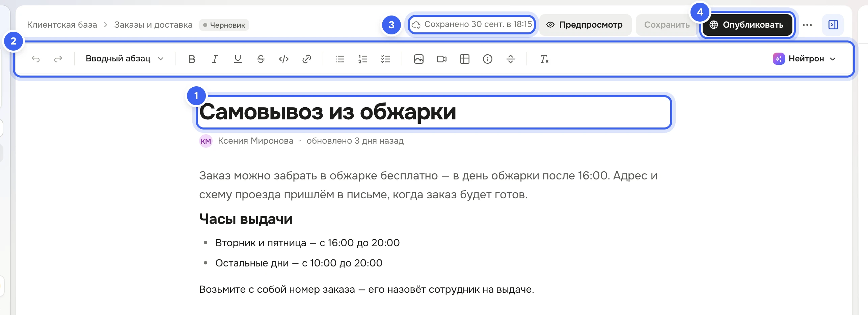
Task: Redo the last undone edit
Action: click(58, 59)
